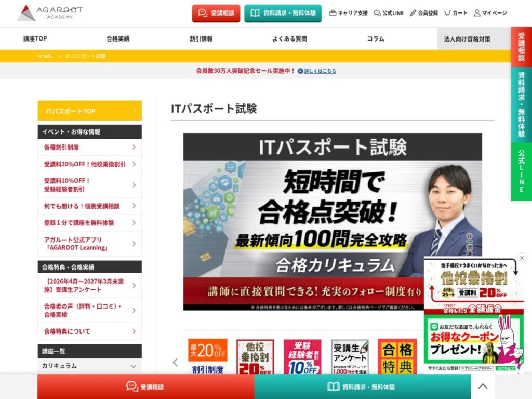Open マイページ account link
Image resolution: width=532 pixels, height=399 pixels.
pyautogui.click(x=490, y=13)
